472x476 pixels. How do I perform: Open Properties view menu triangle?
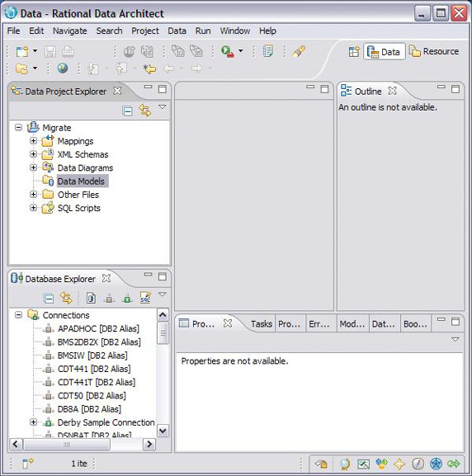tap(455, 339)
